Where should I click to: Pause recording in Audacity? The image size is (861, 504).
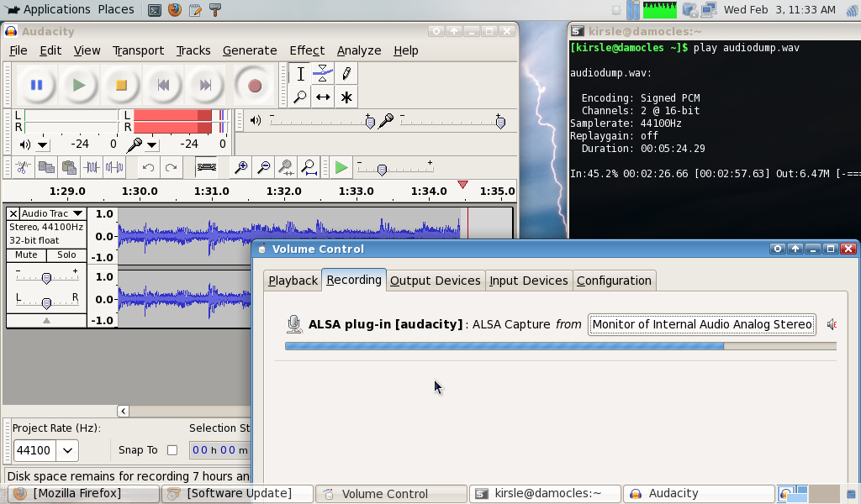[37, 85]
